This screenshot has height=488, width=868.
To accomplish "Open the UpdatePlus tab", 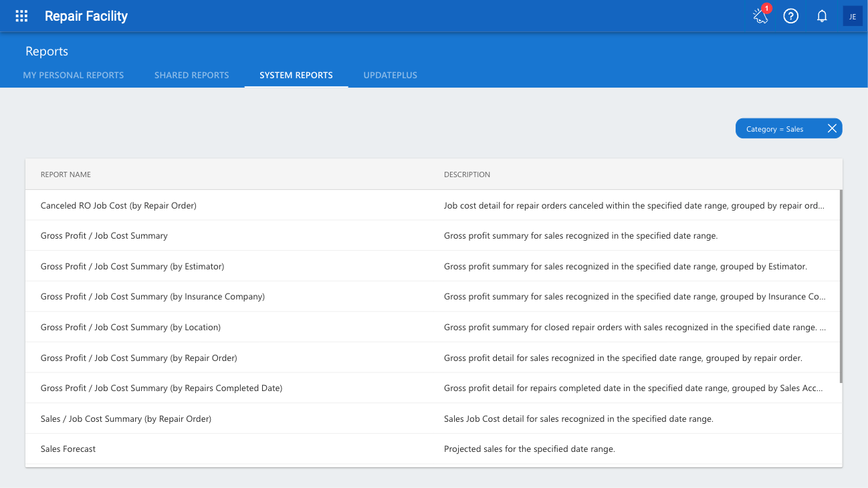I will click(x=391, y=75).
